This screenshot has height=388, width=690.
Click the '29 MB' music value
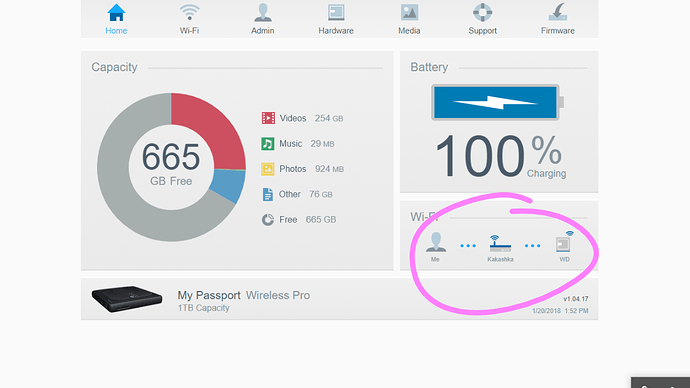[322, 144]
